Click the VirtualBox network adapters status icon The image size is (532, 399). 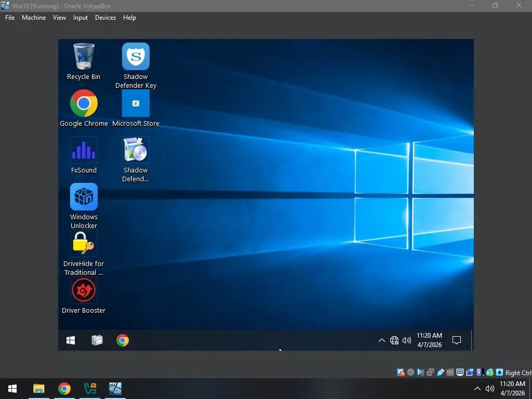click(x=430, y=373)
